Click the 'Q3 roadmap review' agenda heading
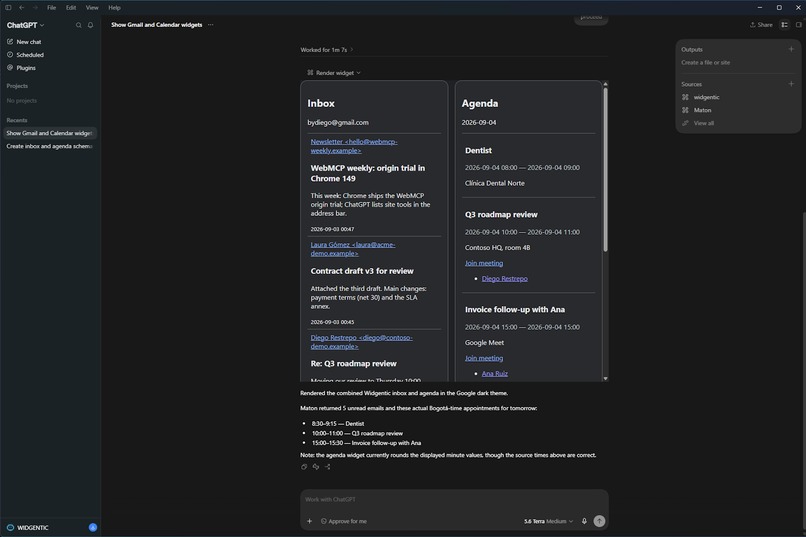The image size is (806, 537). (501, 215)
